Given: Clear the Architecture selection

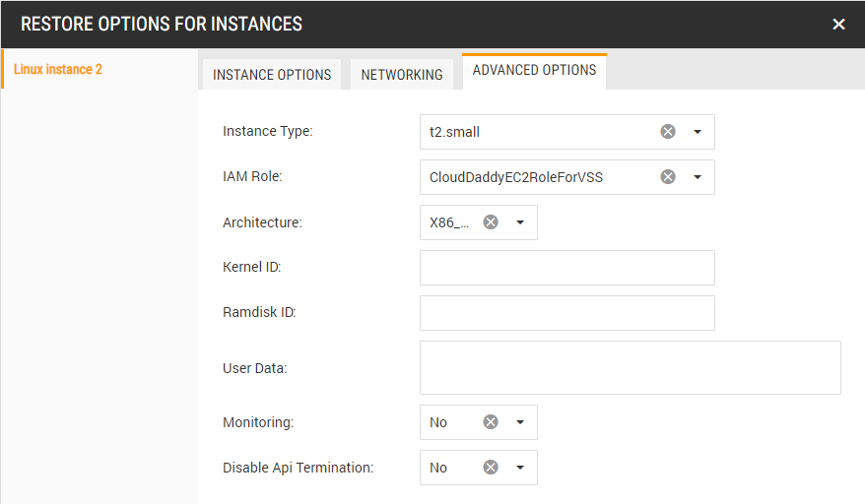Looking at the screenshot, I should tap(491, 222).
